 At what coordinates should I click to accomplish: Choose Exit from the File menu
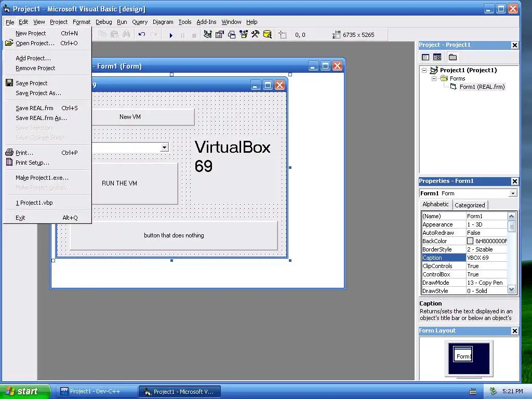(47, 218)
